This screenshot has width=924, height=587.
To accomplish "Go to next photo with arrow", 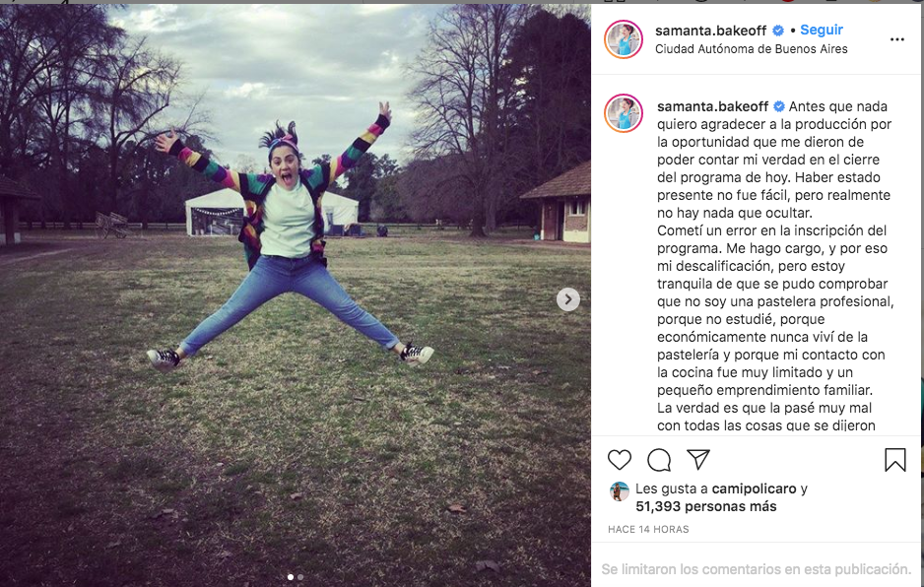I will click(x=568, y=299).
